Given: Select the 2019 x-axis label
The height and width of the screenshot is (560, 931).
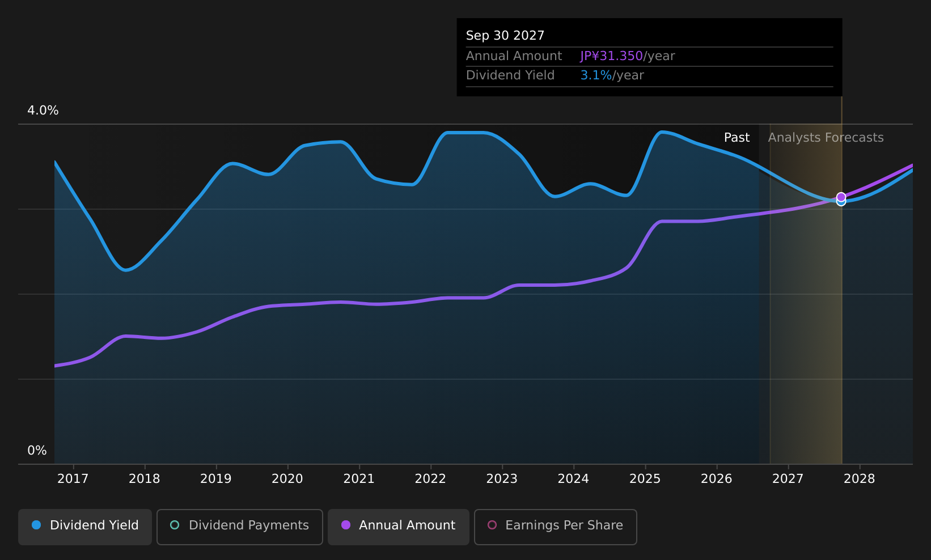Looking at the screenshot, I should pyautogui.click(x=216, y=479).
